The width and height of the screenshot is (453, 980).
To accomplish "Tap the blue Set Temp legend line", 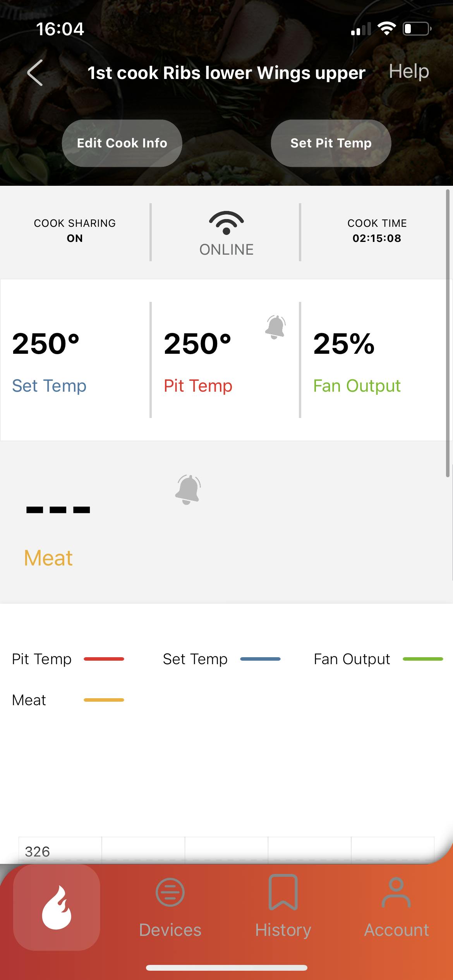I will pyautogui.click(x=260, y=659).
